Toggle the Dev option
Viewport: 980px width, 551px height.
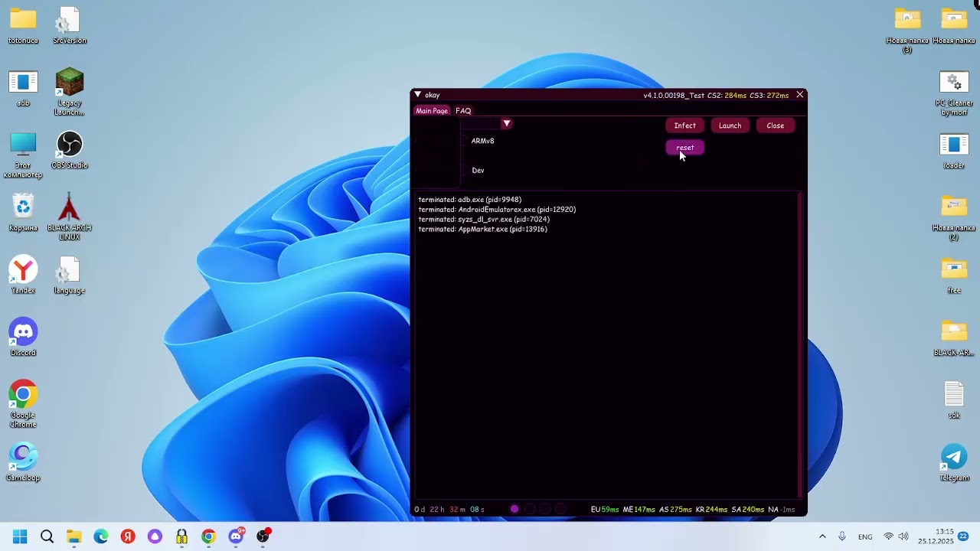click(478, 171)
